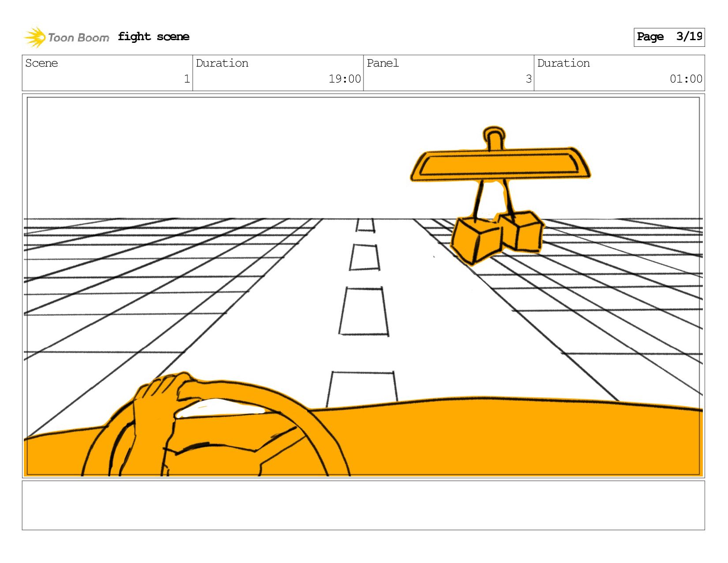Click the panel duration value '01:00'
Screen dimensions: 728x563
686,79
